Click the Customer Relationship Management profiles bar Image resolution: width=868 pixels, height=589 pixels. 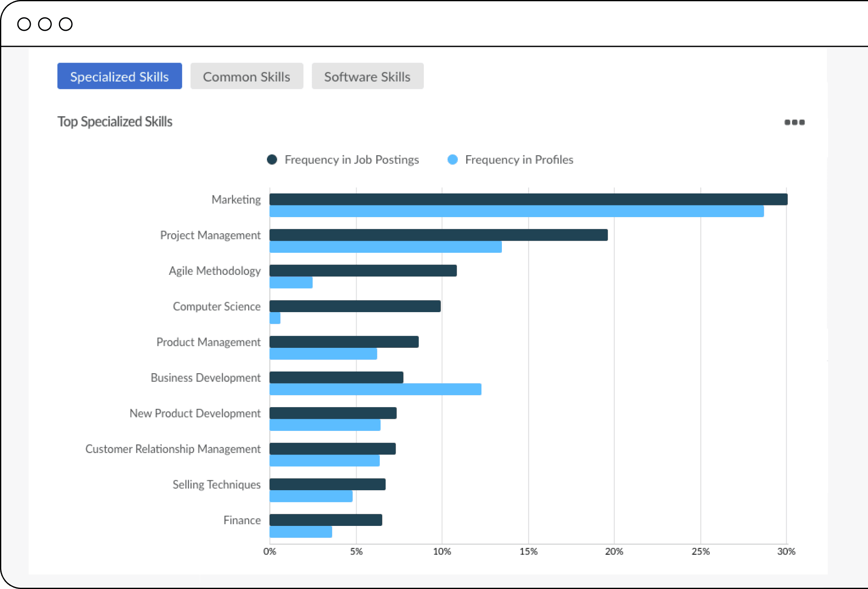325,461
